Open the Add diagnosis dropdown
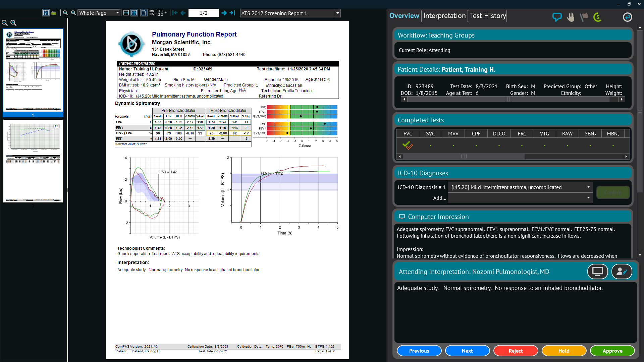Screen dimensions: 644x362 pos(520,198)
